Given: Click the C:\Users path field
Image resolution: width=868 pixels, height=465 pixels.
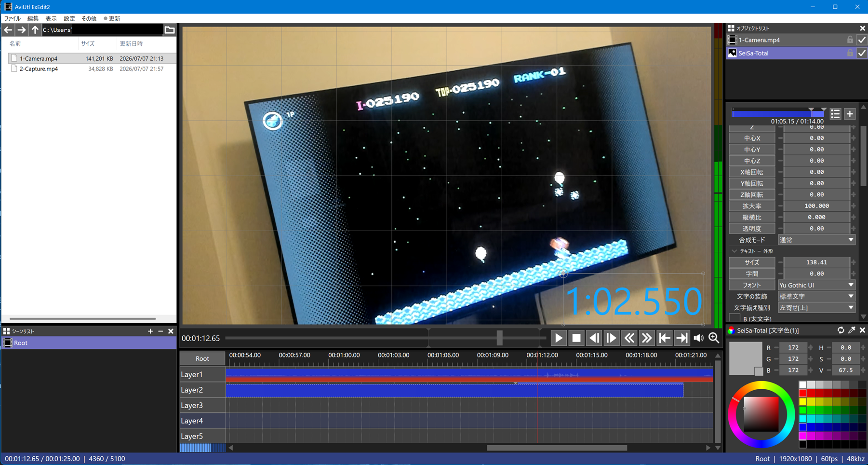Looking at the screenshot, I should [x=102, y=30].
